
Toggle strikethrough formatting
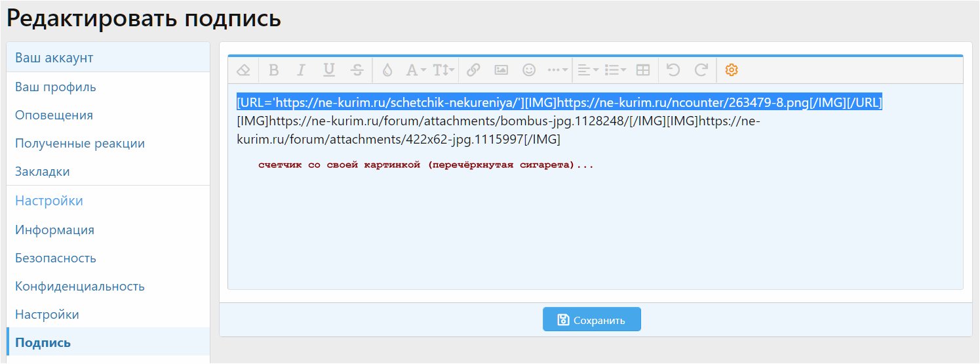point(357,70)
